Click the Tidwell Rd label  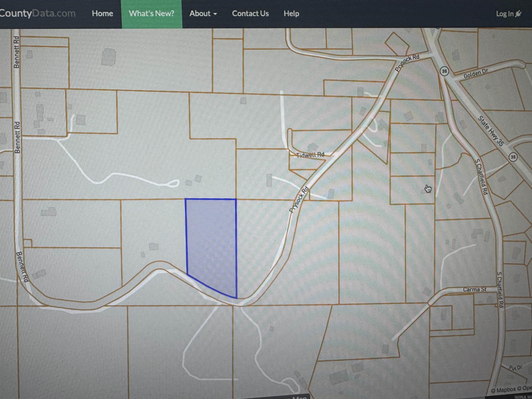tap(310, 155)
